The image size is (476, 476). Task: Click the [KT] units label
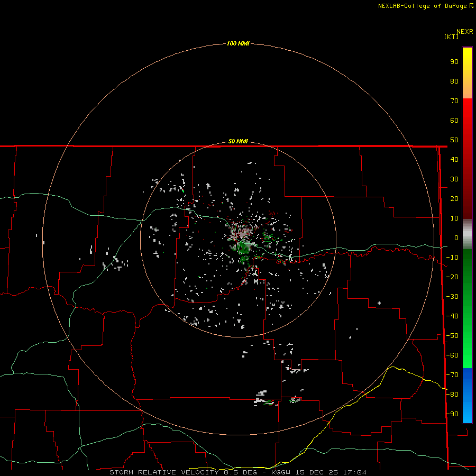[452, 36]
